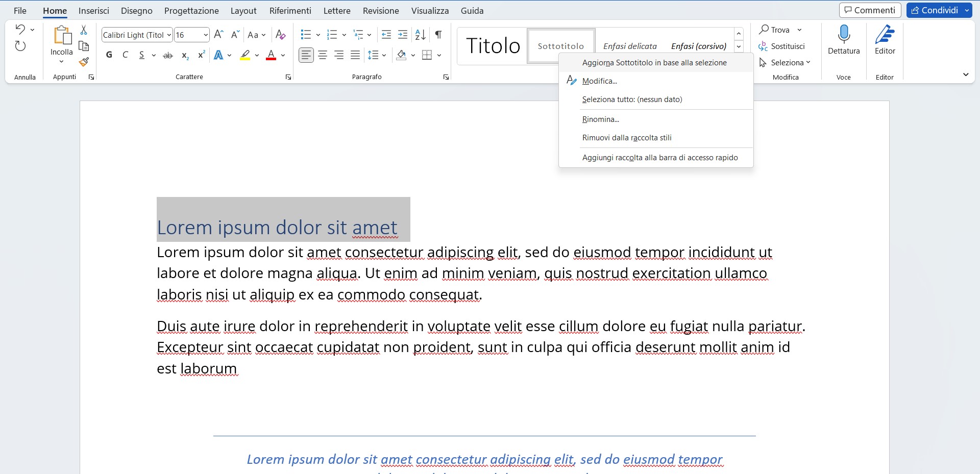
Task: Click the Taglia (scissors) icon
Action: tap(84, 31)
